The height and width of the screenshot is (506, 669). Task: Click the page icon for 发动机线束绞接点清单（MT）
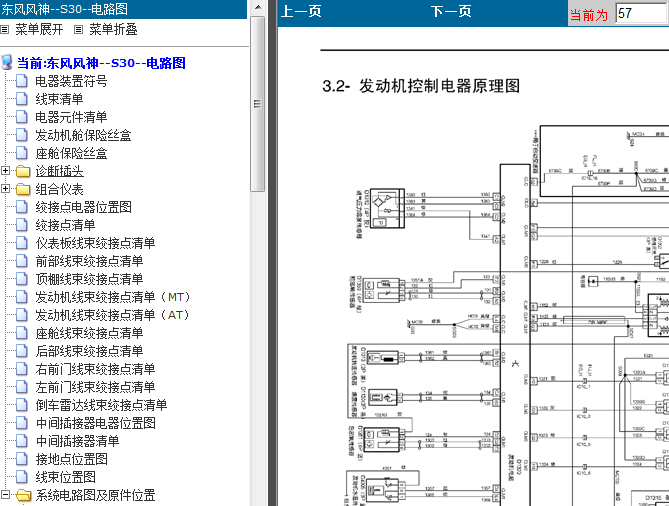point(22,297)
